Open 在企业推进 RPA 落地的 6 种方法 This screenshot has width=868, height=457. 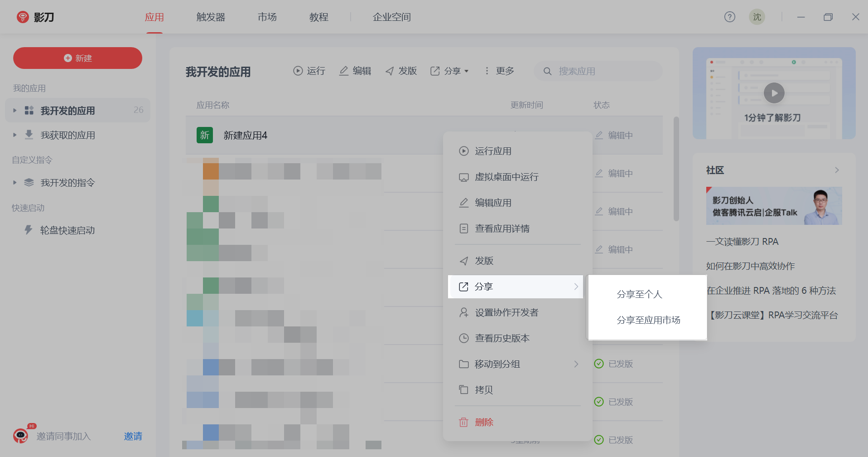coord(771,291)
